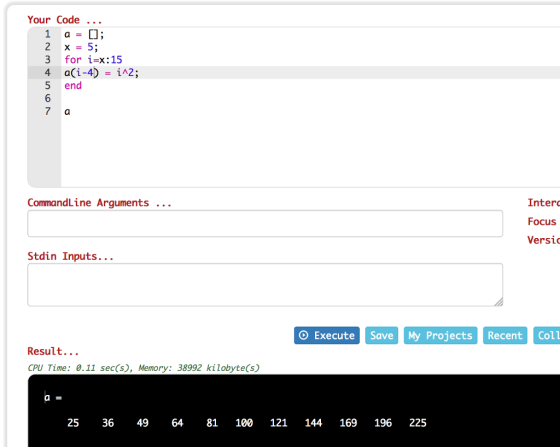Image resolution: width=560 pixels, height=447 pixels.
Task: Click the 'Your Code ...' heading
Action: coord(64,20)
